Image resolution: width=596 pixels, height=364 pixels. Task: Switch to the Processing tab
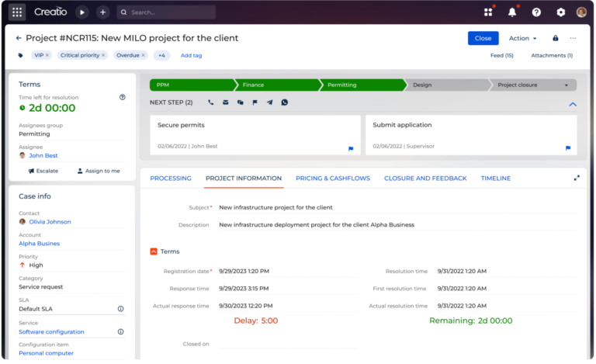click(171, 179)
